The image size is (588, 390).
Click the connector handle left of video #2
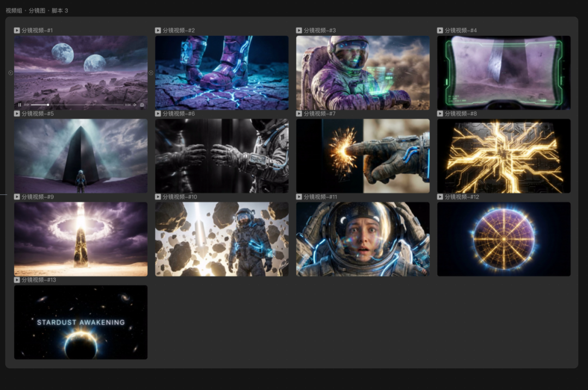click(151, 72)
